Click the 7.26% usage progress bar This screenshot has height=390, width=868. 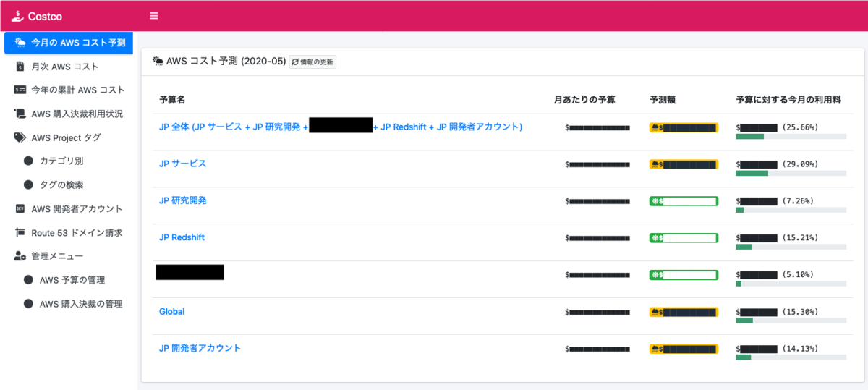click(791, 210)
